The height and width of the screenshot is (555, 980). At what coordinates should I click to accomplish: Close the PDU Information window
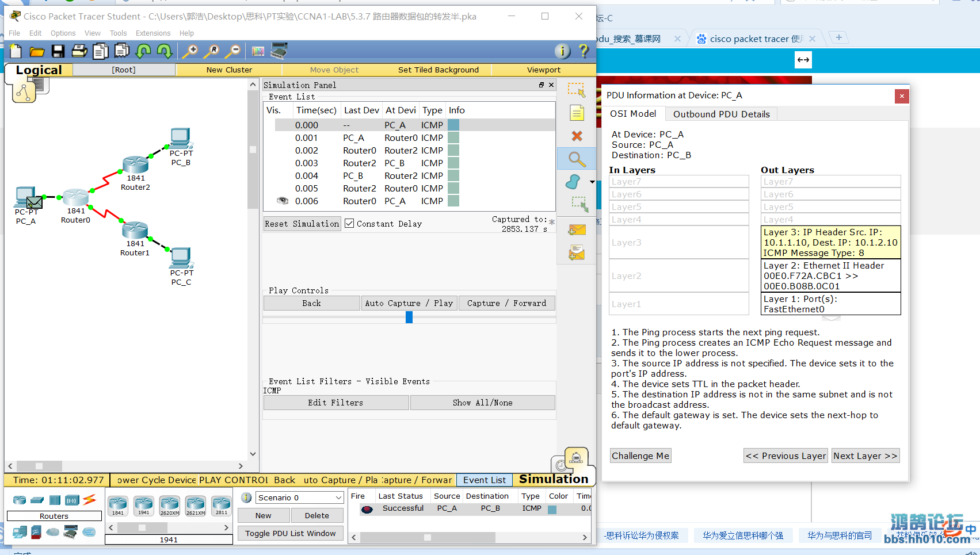coord(902,96)
